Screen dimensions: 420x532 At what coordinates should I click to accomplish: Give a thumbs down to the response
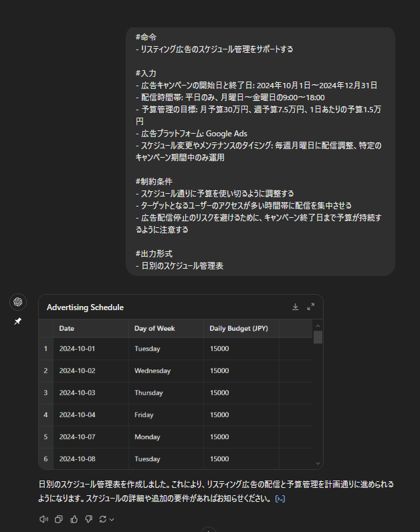pos(89,519)
